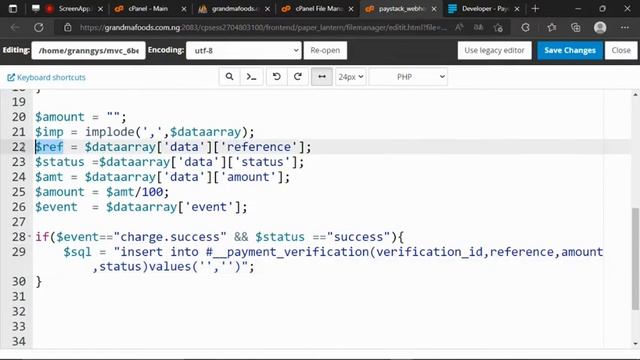
Task: Open the utf-8 encoding dropdown
Action: pos(244,51)
